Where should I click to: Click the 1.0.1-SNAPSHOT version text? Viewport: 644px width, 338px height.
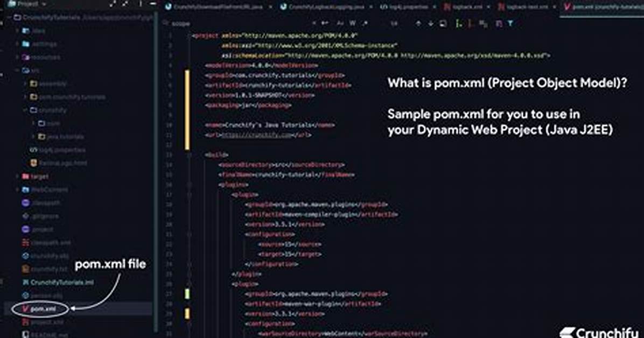point(258,95)
